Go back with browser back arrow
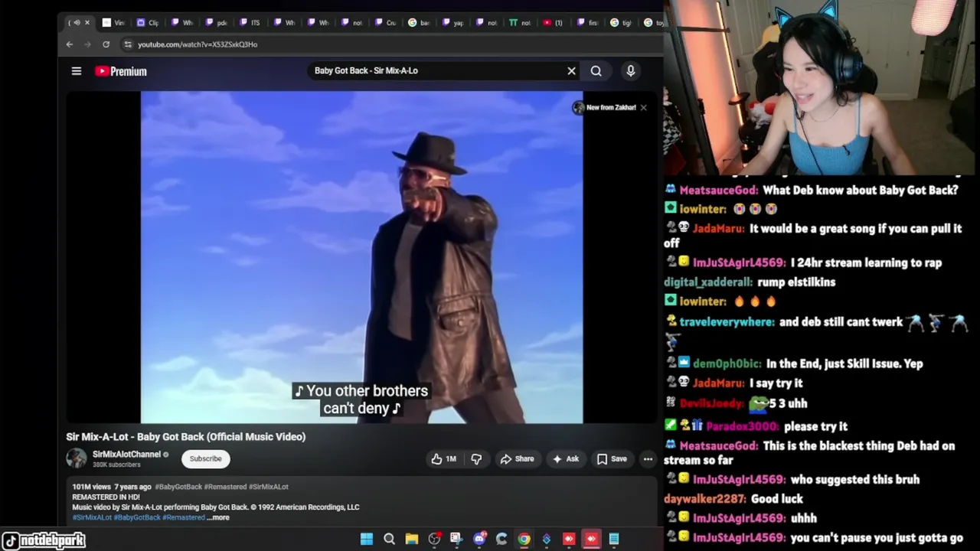Screen dimensions: 980x551 coord(69,44)
